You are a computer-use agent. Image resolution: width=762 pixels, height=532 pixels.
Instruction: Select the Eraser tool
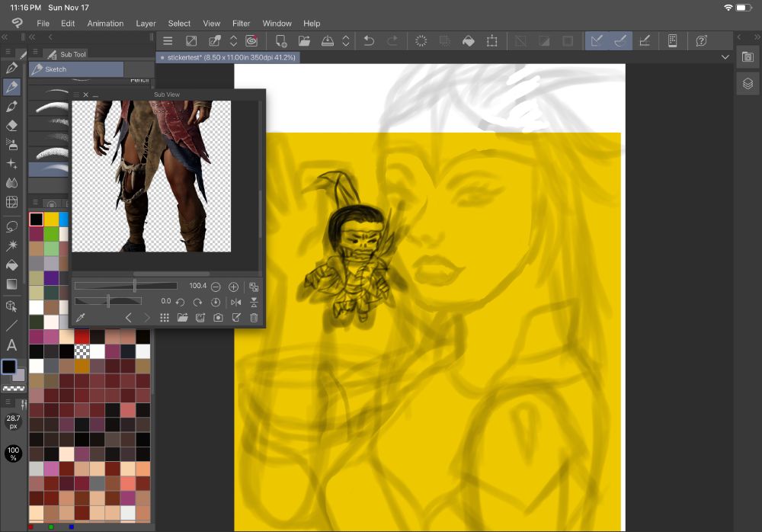pos(11,126)
